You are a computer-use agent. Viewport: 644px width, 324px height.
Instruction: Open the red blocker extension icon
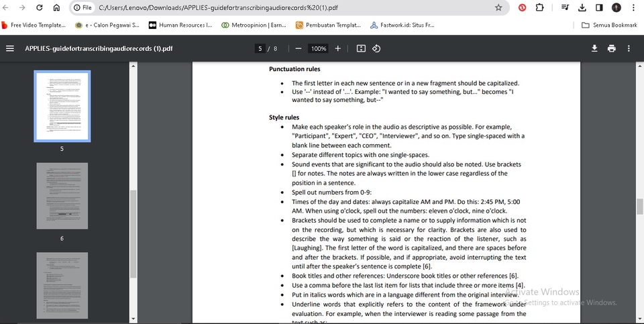pos(522,7)
